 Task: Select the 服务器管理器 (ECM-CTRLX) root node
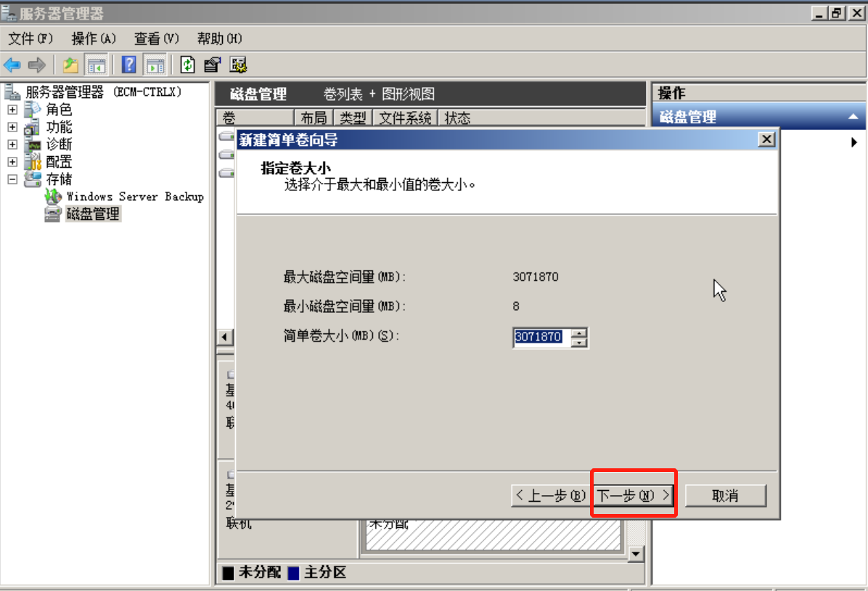point(103,92)
